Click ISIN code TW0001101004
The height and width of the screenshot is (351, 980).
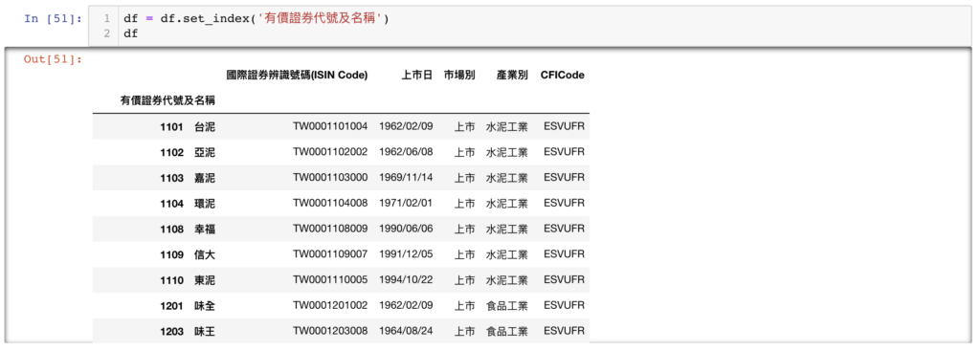click(x=330, y=127)
